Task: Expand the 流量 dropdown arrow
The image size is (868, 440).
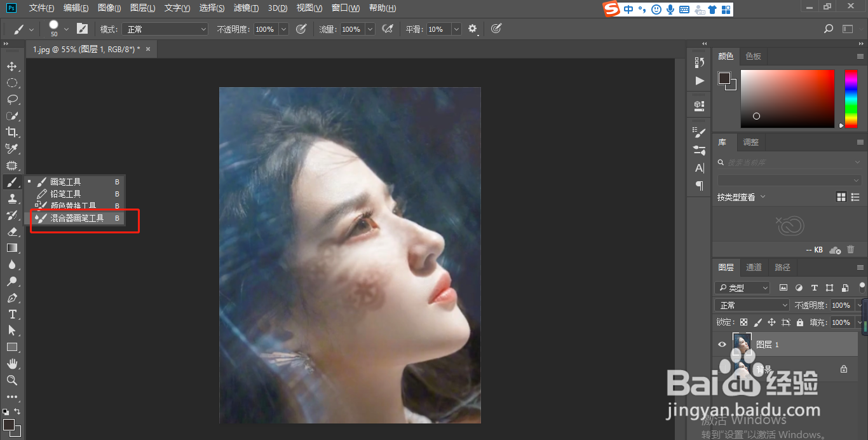Action: 370,29
